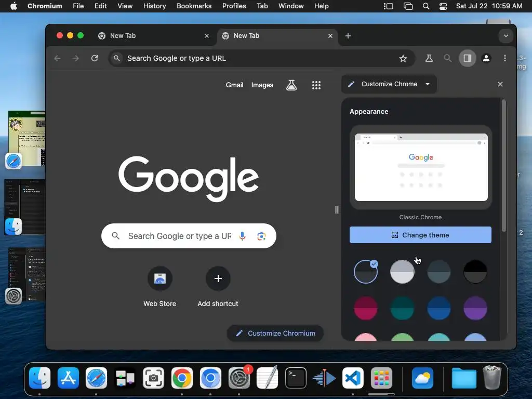Close the second New Tab
Viewport: 532px width, 399px height.
pyautogui.click(x=330, y=36)
